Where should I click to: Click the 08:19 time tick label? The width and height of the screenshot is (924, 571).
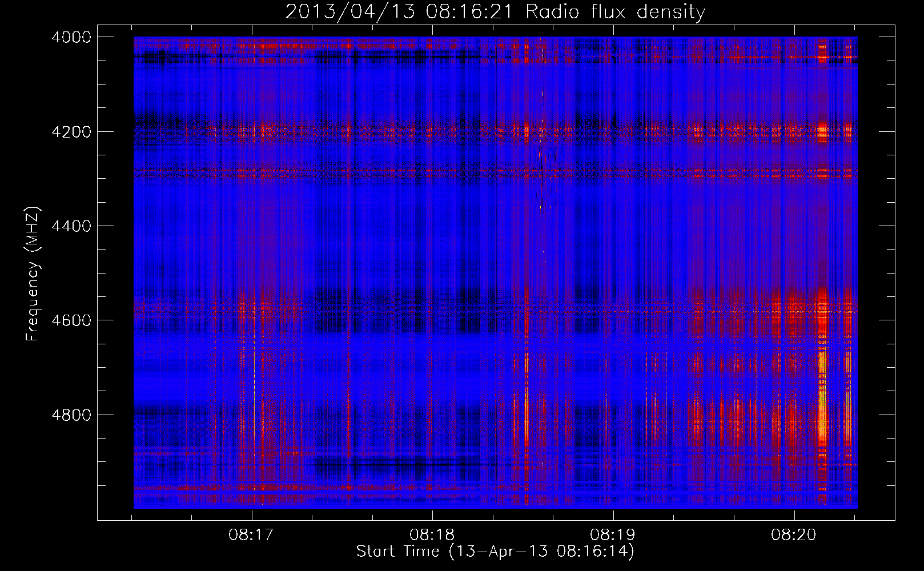(613, 535)
